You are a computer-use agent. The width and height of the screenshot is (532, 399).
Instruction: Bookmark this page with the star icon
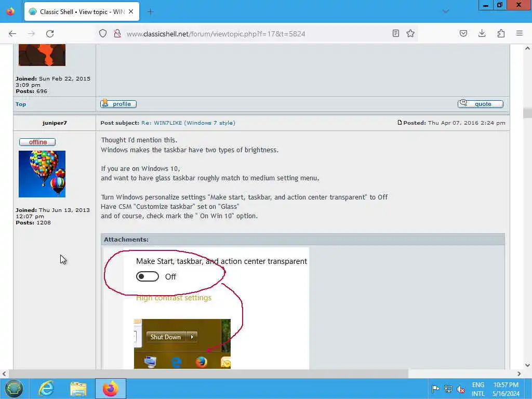click(410, 33)
